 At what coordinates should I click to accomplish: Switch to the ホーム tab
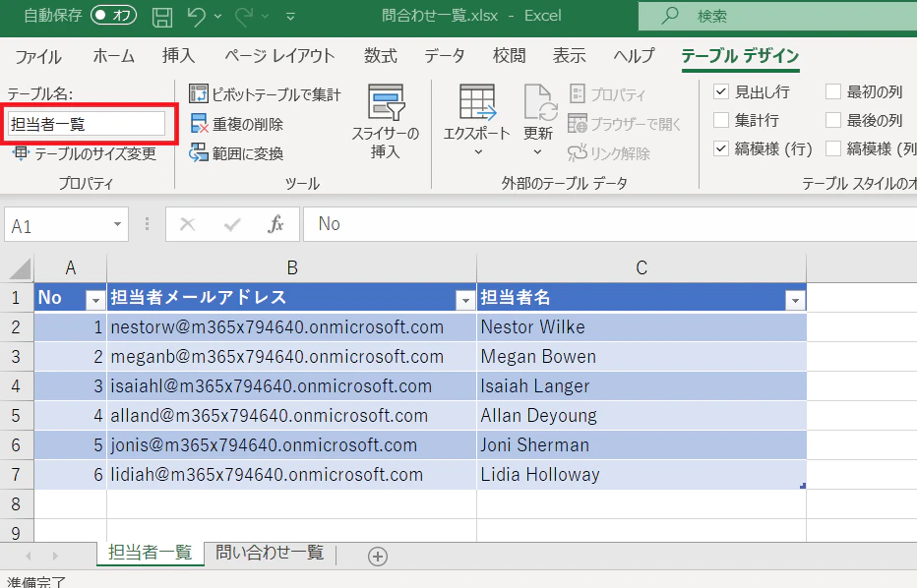click(113, 56)
